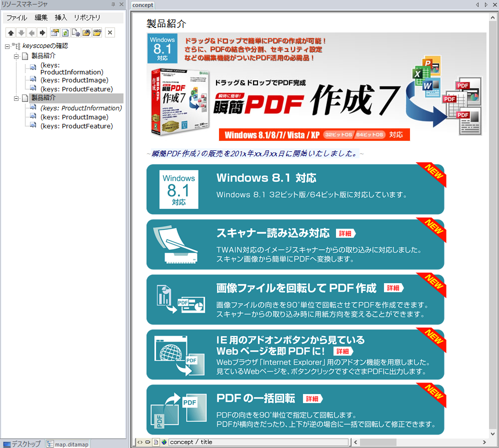Open the リポジトリ menu
Screen dimensions: 499x448
point(87,18)
